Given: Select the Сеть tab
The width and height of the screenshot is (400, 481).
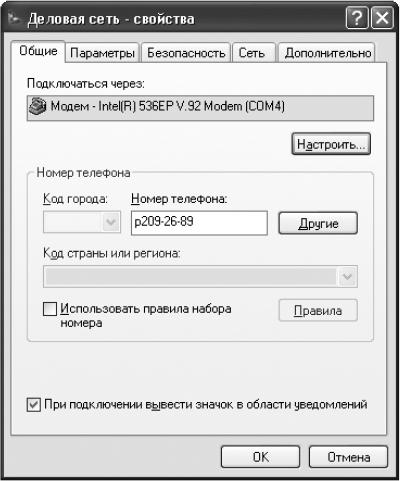Looking at the screenshot, I should 254,53.
